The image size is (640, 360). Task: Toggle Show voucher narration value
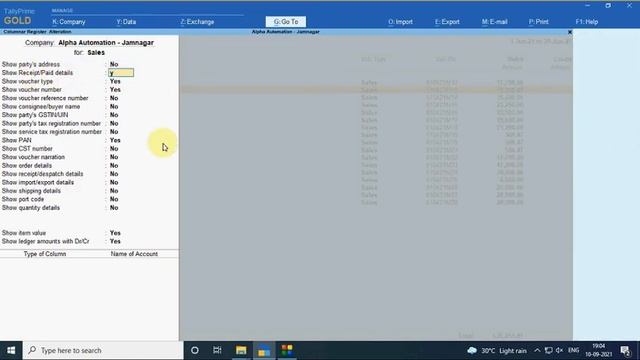click(114, 157)
